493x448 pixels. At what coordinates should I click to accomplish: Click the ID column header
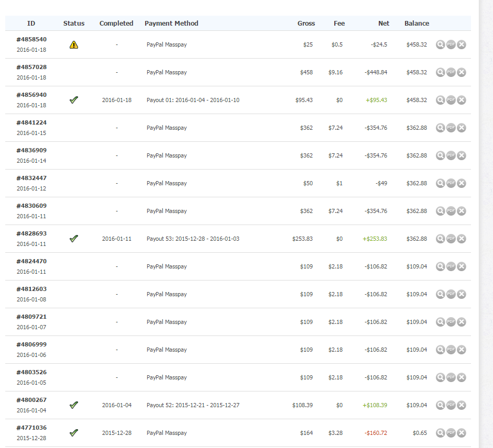[x=31, y=24]
